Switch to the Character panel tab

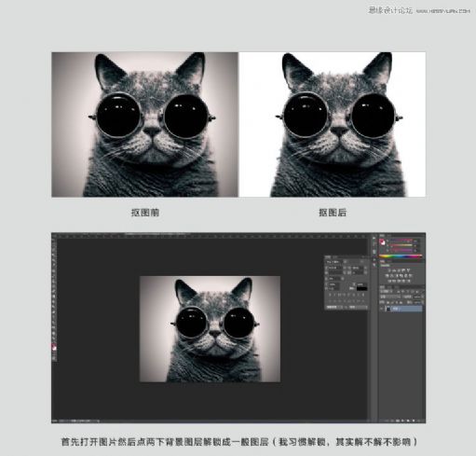pos(328,257)
